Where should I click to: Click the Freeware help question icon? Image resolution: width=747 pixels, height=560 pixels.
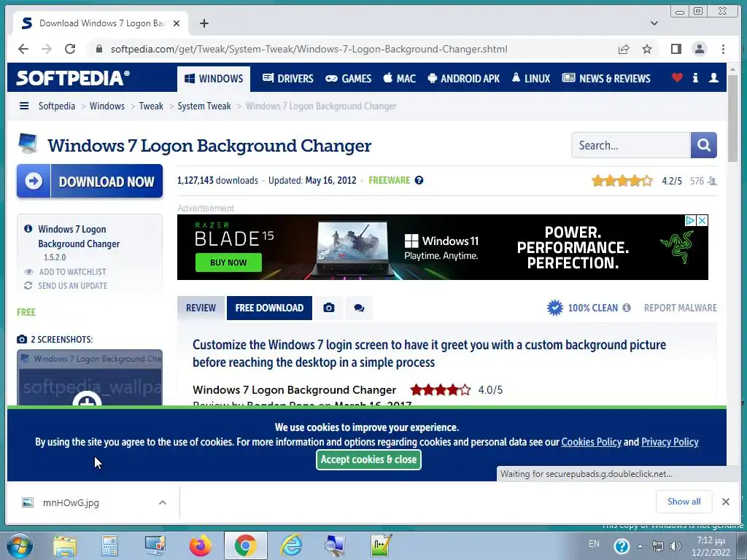419,181
